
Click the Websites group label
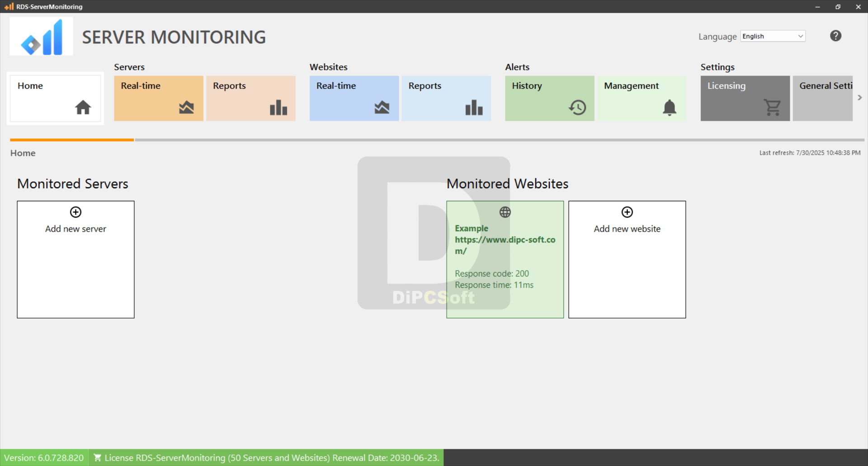point(329,67)
